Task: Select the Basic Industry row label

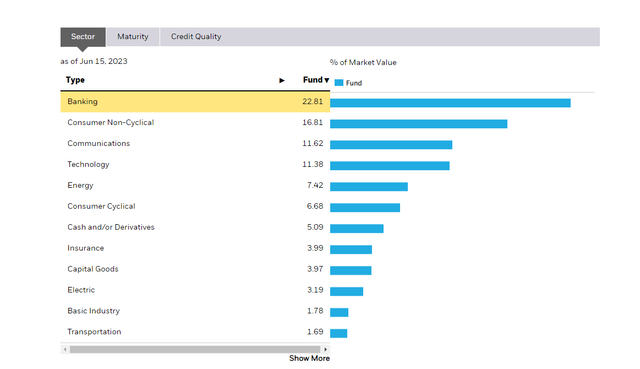Action: [93, 311]
